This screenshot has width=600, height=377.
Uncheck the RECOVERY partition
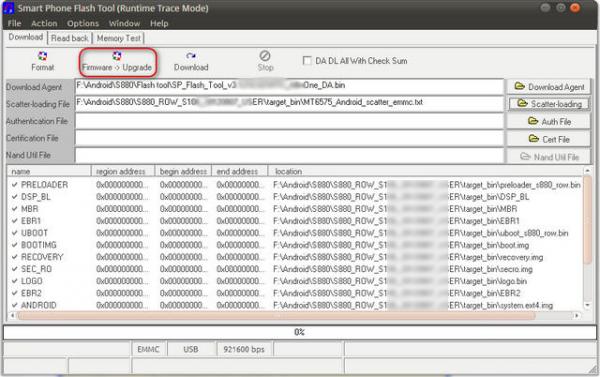15,257
